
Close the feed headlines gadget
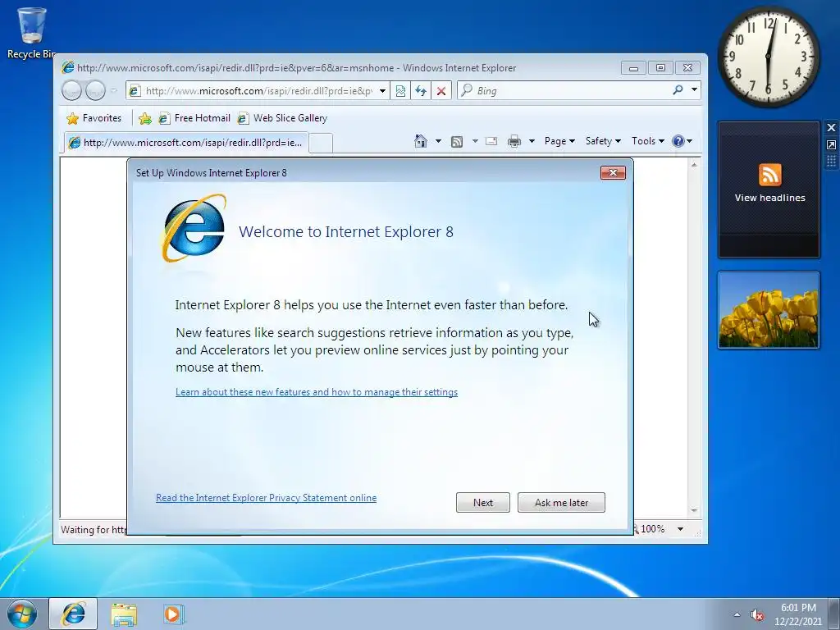coord(831,127)
